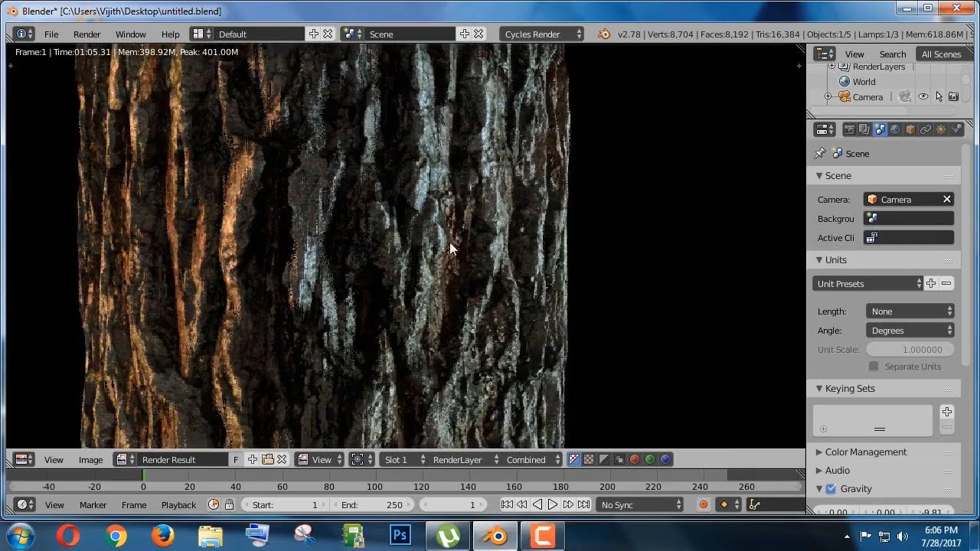
Task: Open the Angle Degrees dropdown
Action: click(x=910, y=331)
